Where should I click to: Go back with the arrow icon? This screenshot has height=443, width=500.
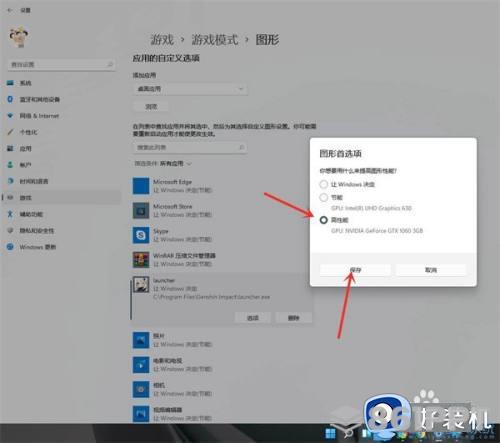click(10, 10)
